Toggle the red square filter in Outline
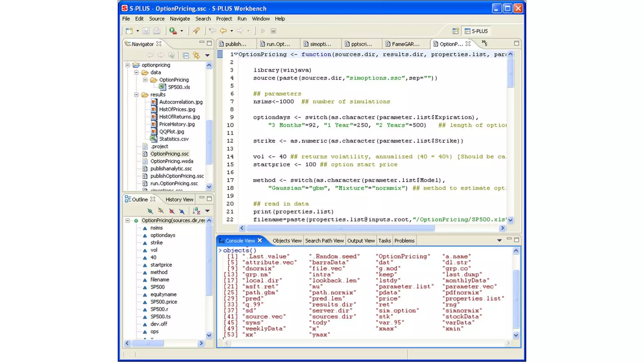Screen dimensions: 644x362 [171, 211]
